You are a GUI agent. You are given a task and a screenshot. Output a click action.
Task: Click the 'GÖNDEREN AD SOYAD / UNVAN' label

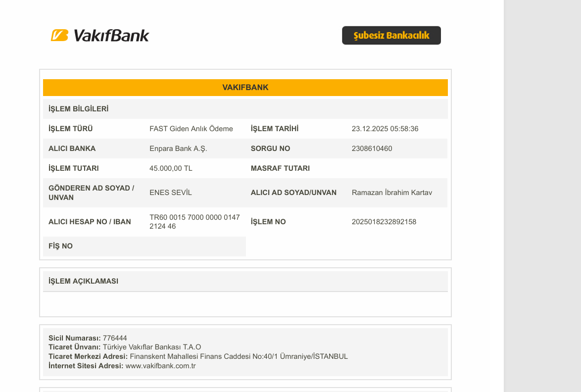(x=92, y=193)
